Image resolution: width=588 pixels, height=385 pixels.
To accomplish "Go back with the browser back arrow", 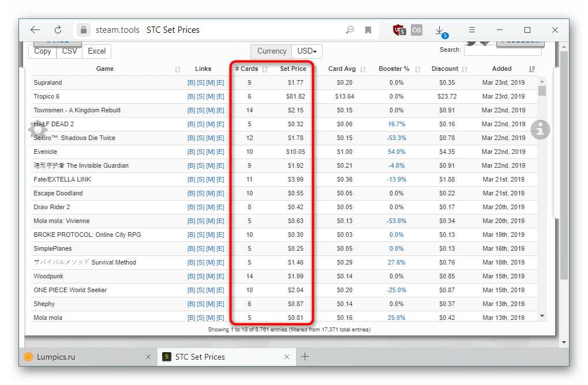I will tap(35, 30).
